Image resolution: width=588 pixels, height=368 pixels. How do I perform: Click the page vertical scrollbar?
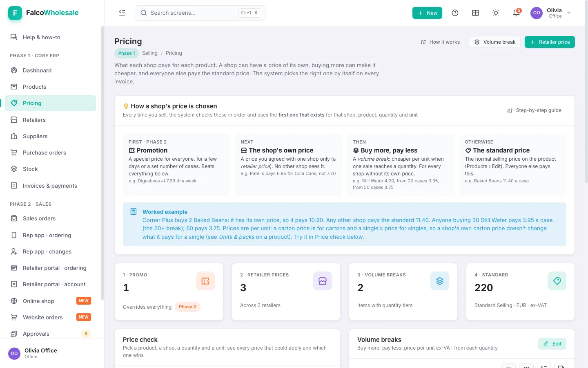pyautogui.click(x=586, y=92)
